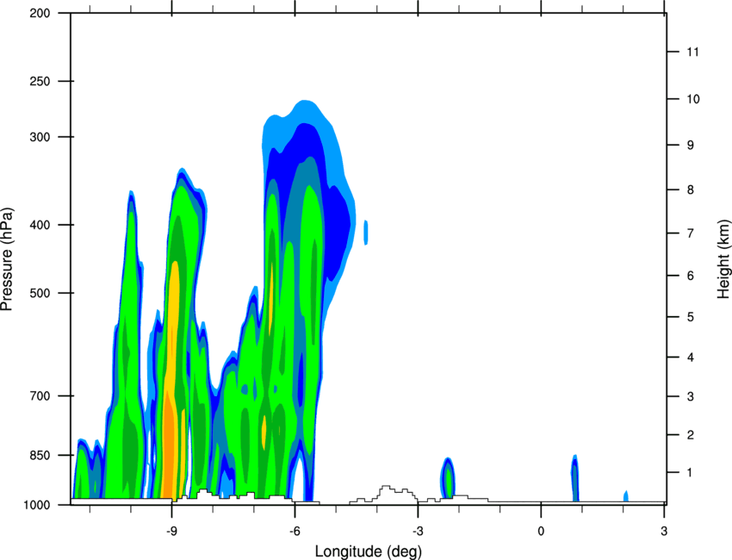Click the 850 pressure tick label

pyautogui.click(x=40, y=455)
